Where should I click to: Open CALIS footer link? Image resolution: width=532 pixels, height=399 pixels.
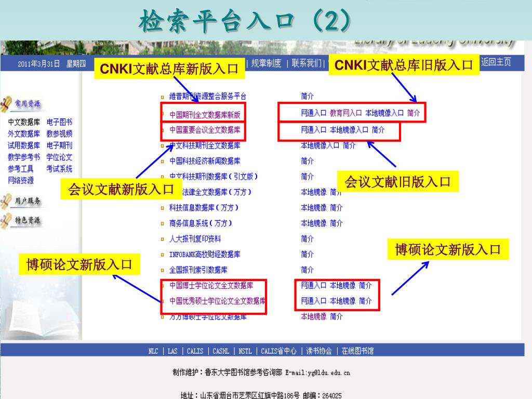pyautogui.click(x=195, y=351)
